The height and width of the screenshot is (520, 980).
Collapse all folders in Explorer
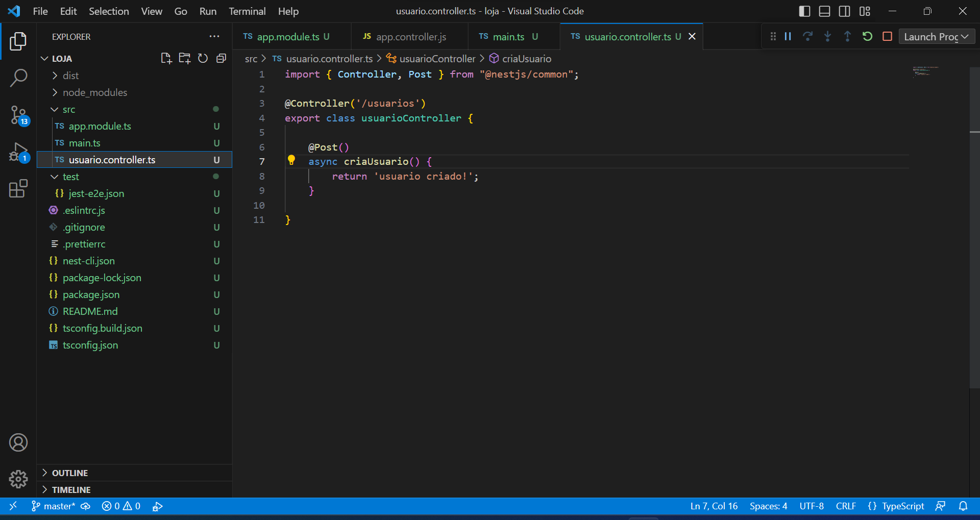(x=221, y=58)
